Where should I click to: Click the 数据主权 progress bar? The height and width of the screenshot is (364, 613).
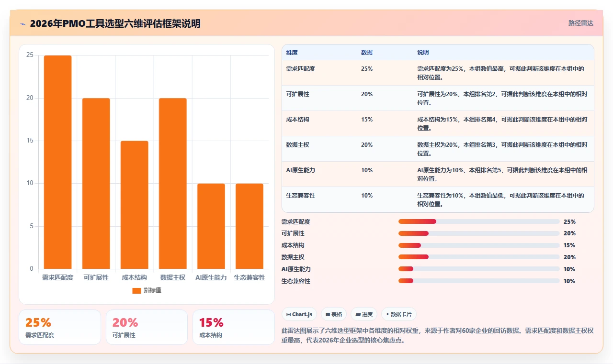pos(479,257)
